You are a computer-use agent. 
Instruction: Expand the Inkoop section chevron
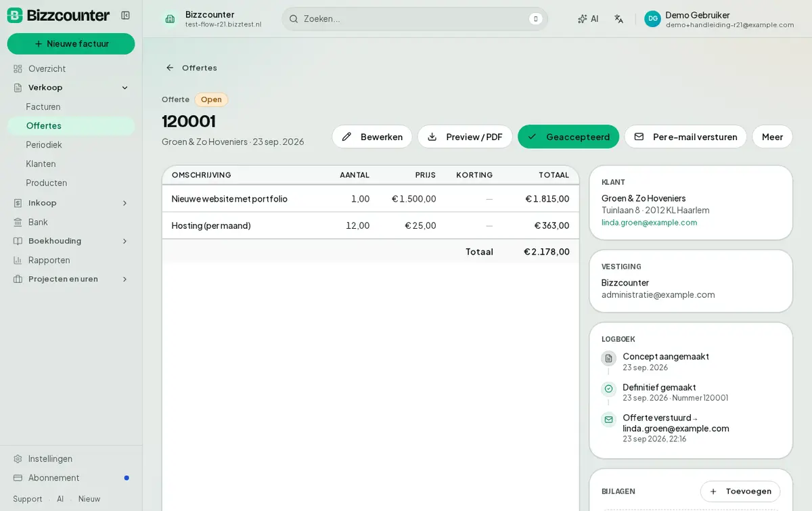click(125, 203)
